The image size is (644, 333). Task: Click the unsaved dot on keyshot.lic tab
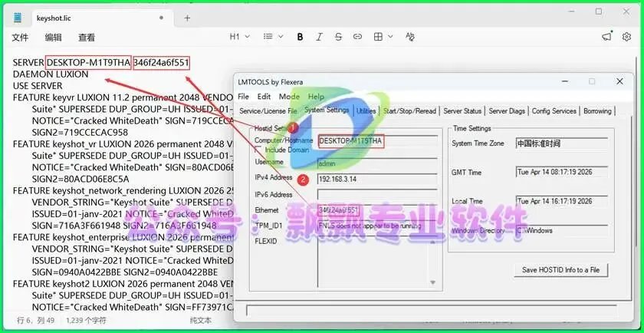pos(162,18)
